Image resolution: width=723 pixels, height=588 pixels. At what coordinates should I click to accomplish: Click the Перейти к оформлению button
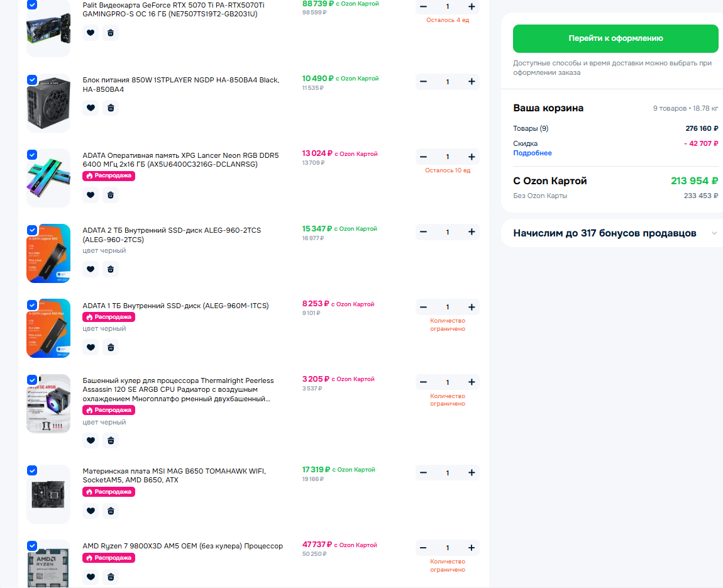tap(615, 38)
